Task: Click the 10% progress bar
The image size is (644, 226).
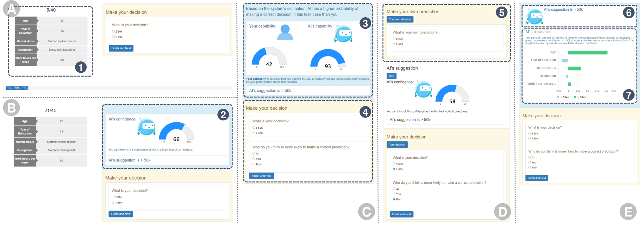Action: tap(119, 88)
